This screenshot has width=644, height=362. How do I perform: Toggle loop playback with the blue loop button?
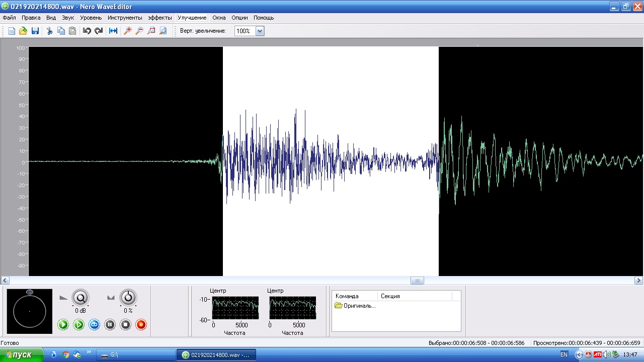(x=94, y=325)
